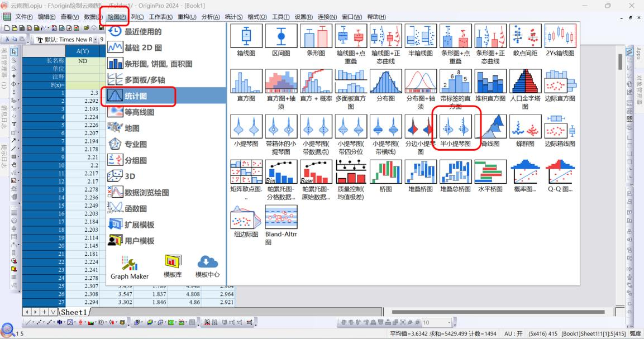Screen dimensions: 644x339
Task: Open the 工作表(K) Worksheet menu
Action: [161, 17]
